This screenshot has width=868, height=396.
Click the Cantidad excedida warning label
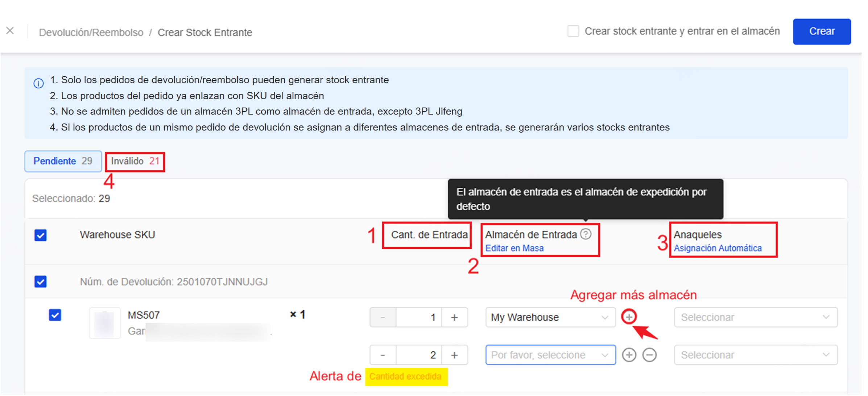point(406,377)
